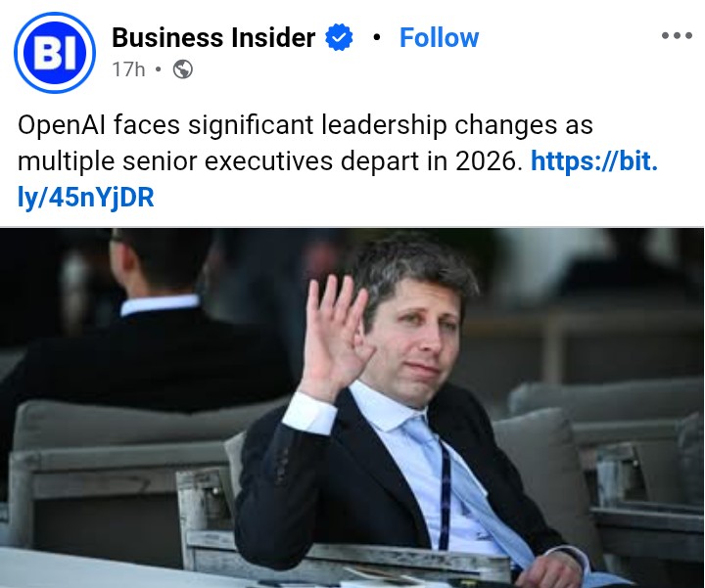Click the white shirt cuff in photo
The image size is (705, 588).
tap(309, 413)
